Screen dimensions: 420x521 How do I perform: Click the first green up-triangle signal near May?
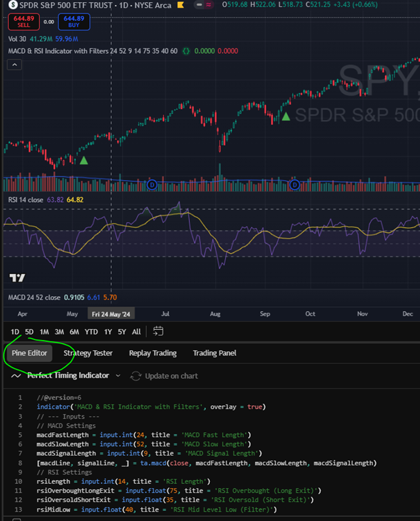83,160
